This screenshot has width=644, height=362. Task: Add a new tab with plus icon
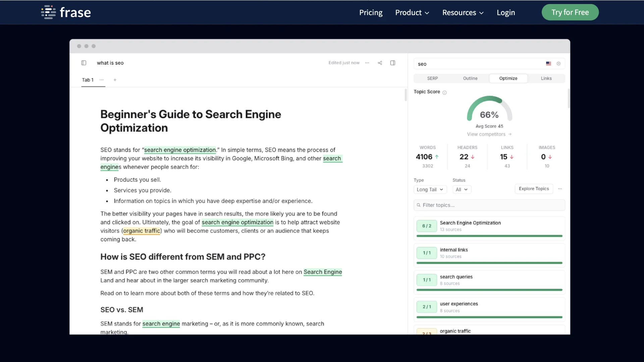coord(115,80)
